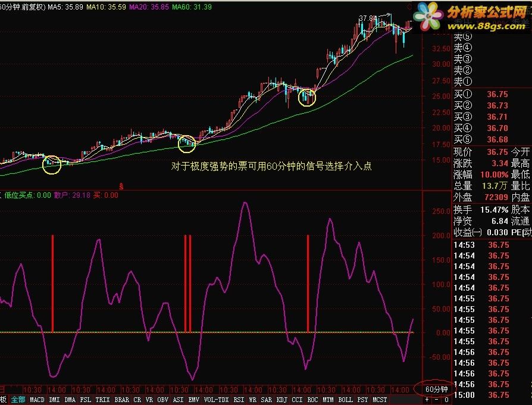The image size is (532, 405).
Task: Click the 收益(一) value 0.030
Action: (x=497, y=232)
